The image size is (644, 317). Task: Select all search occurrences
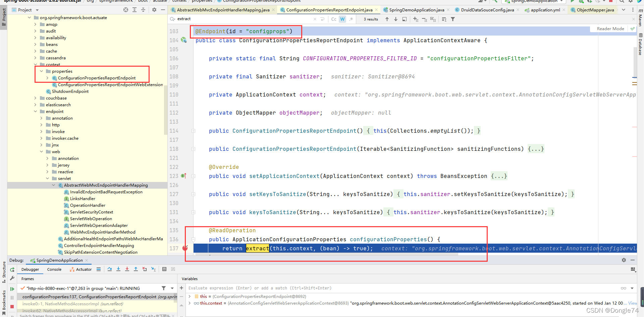pos(433,19)
